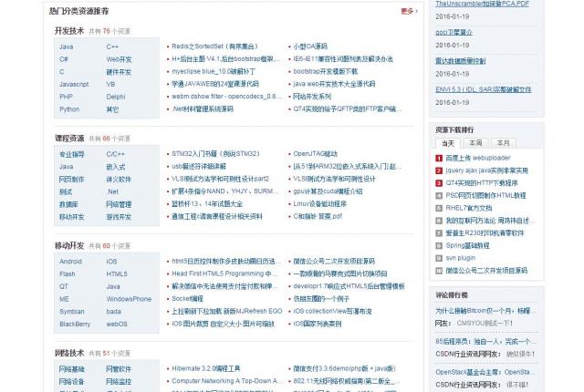
Task: Open webm dshow filter opencodecs link
Action: [x=226, y=97]
